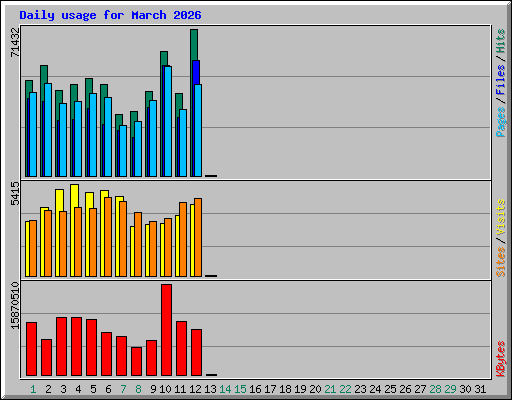Click day 1 on the x-axis
Viewport: 512px width, 400px height.
click(x=33, y=389)
